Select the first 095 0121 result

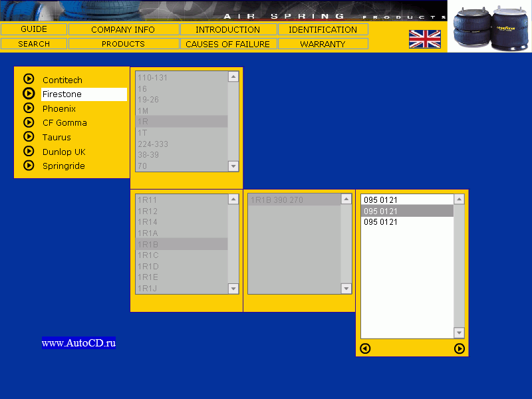(407, 200)
